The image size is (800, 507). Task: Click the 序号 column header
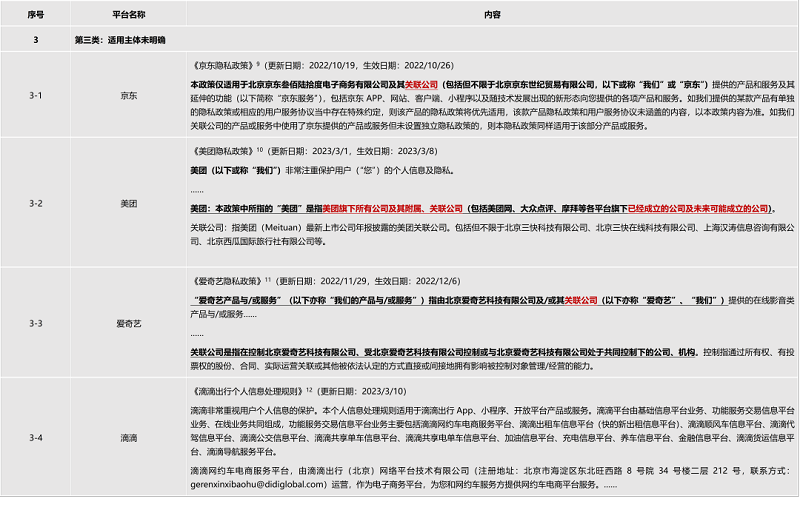pyautogui.click(x=36, y=15)
